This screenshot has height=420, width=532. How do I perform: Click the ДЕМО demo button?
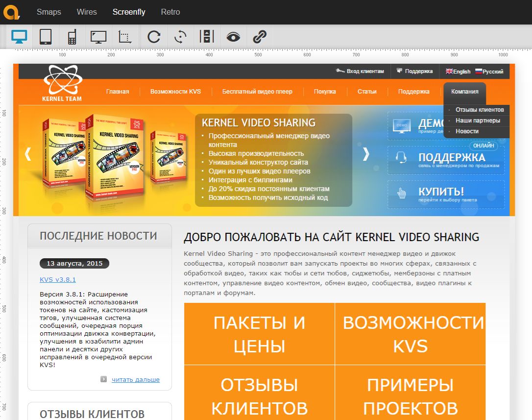415,125
